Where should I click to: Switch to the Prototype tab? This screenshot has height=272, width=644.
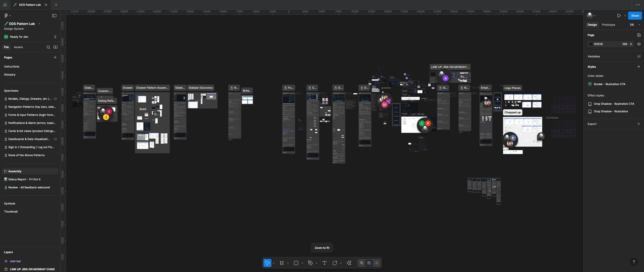[x=608, y=25]
